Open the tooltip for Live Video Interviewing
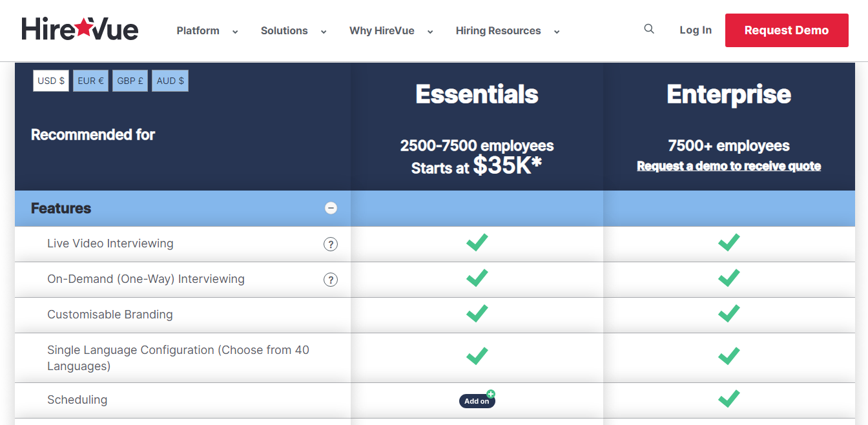The width and height of the screenshot is (868, 425). coord(330,244)
